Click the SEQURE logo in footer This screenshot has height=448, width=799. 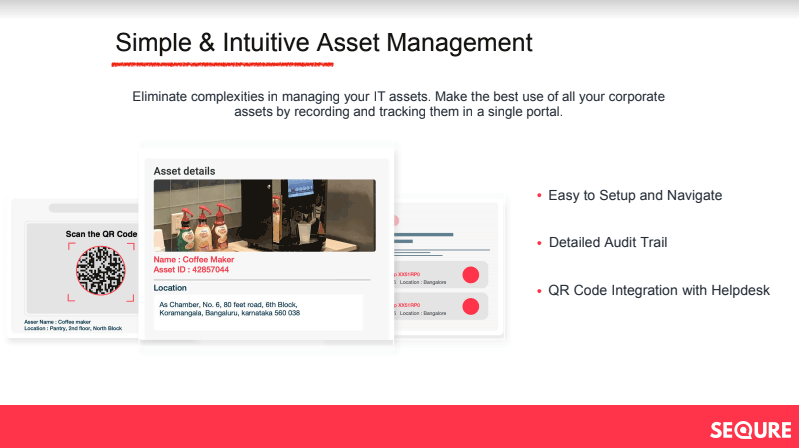pyautogui.click(x=750, y=430)
